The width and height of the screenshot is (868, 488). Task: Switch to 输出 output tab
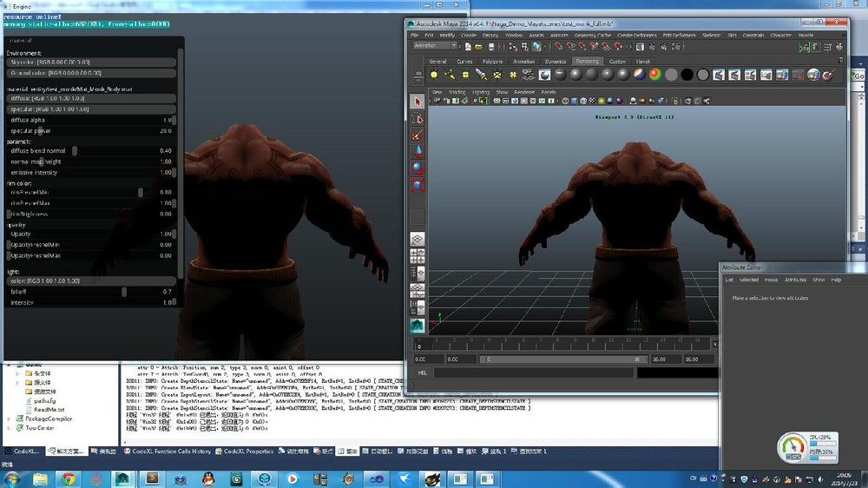348,452
